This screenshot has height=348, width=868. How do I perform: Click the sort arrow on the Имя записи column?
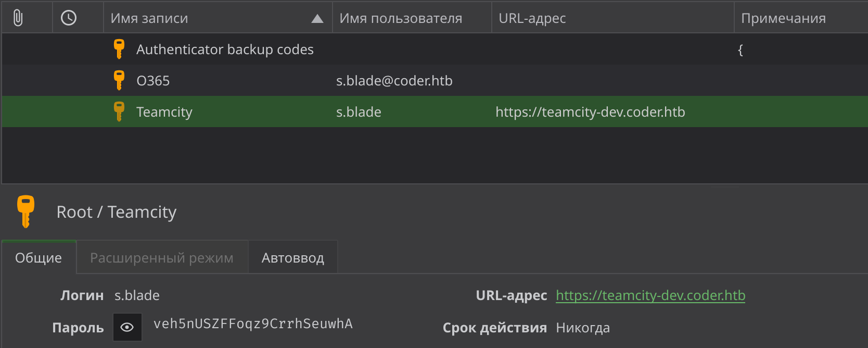317,19
